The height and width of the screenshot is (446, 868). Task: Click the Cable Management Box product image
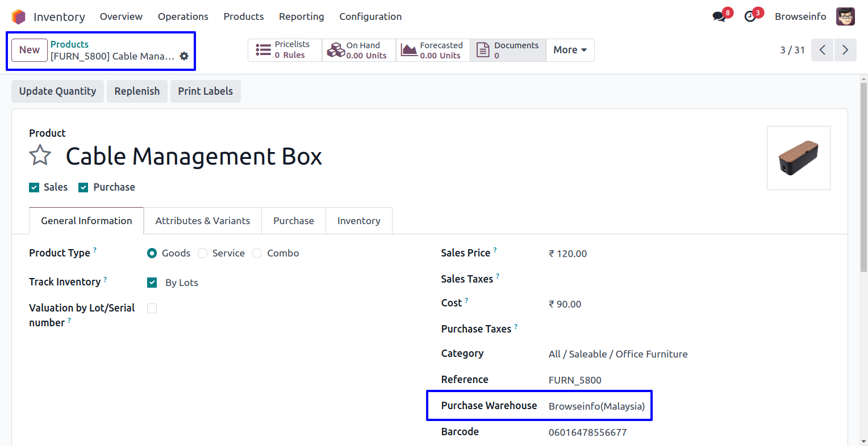click(x=798, y=158)
